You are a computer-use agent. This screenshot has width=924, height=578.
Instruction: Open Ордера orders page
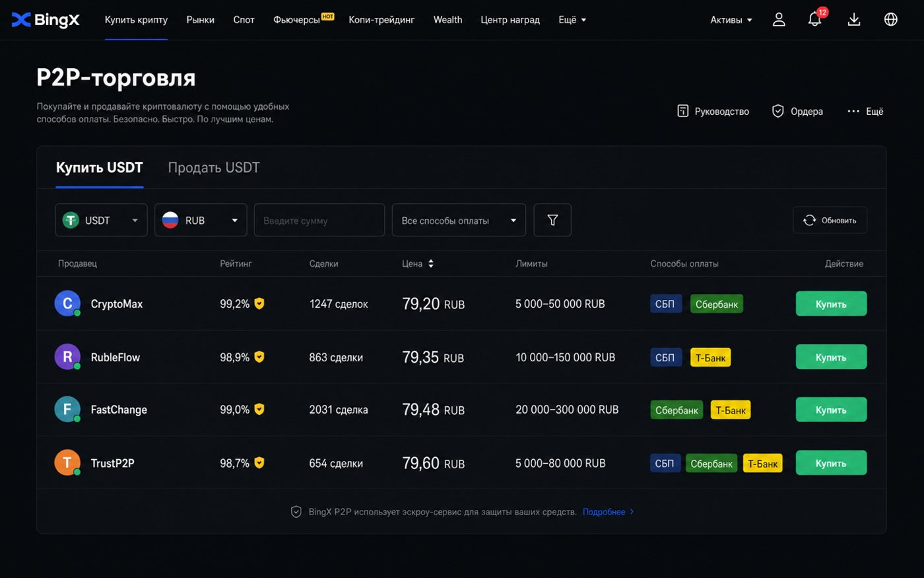(797, 111)
